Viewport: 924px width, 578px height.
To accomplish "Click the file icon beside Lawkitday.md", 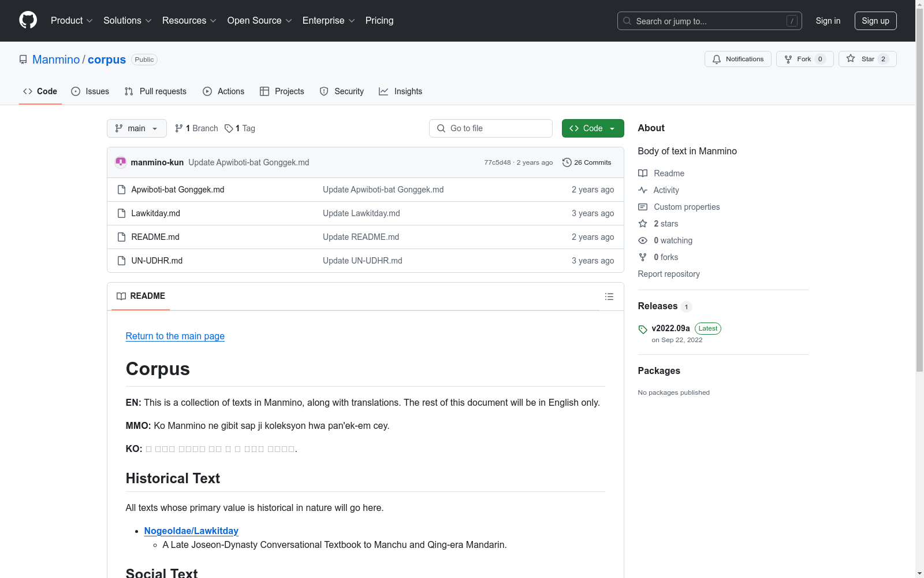I will [121, 213].
